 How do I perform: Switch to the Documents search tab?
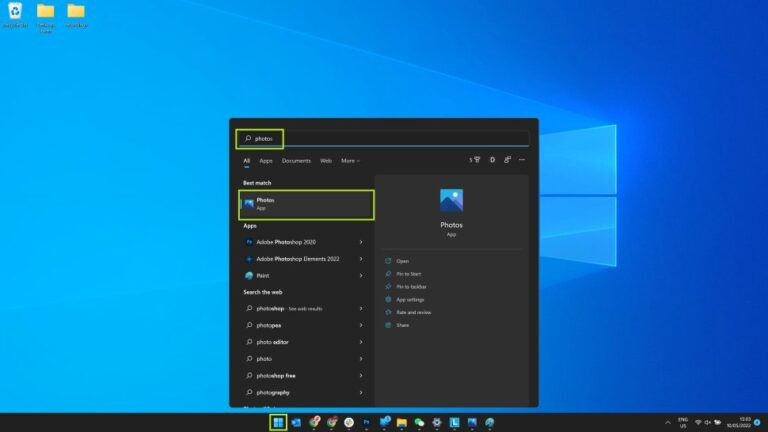pyautogui.click(x=296, y=161)
